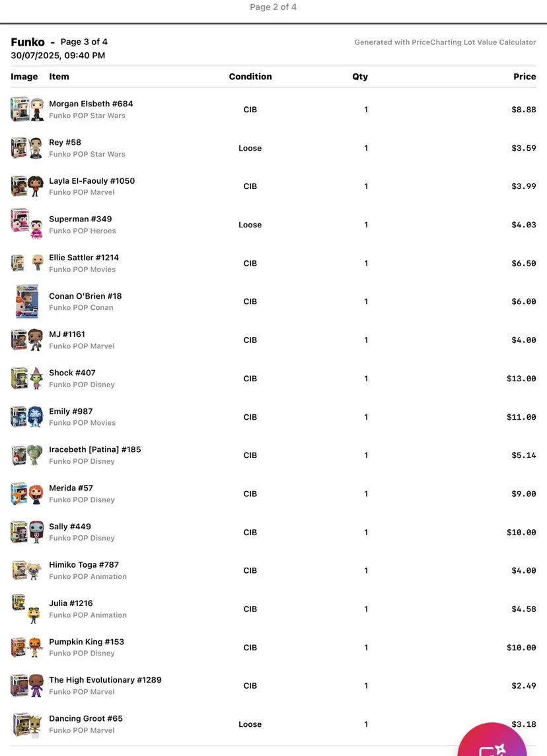Click the Superman #349 item name

(81, 219)
